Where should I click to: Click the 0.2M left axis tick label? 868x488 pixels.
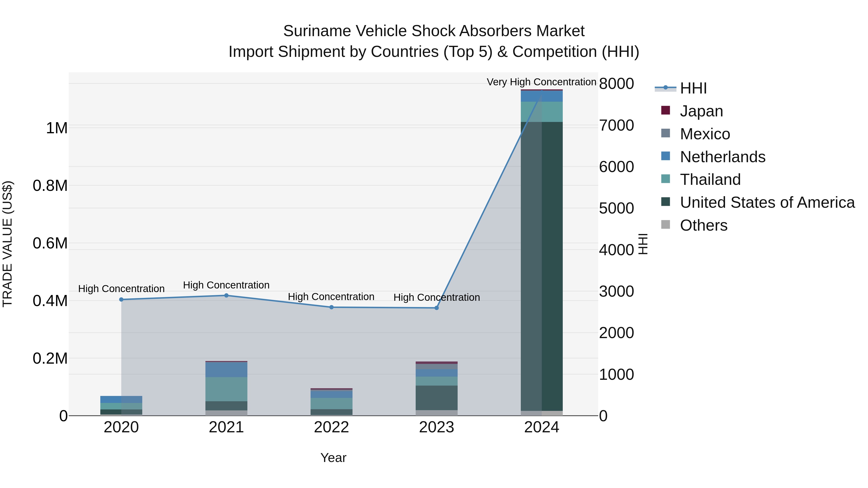coord(50,358)
